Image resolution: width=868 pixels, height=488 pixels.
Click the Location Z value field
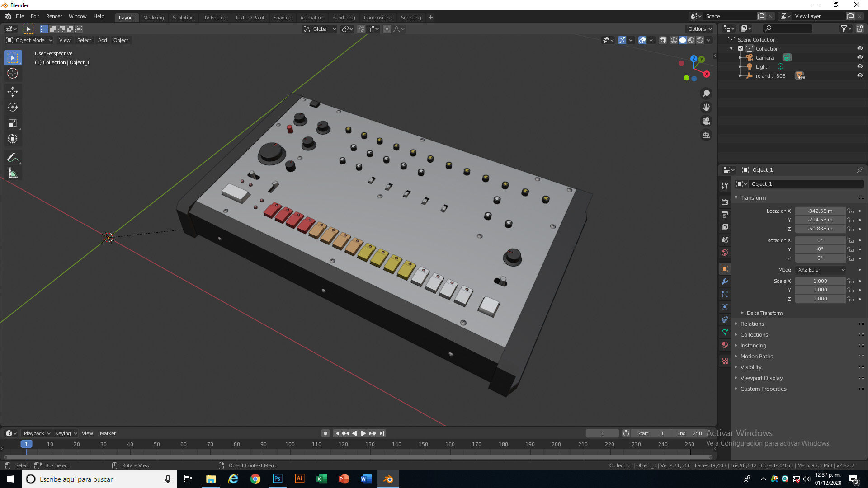(x=820, y=229)
